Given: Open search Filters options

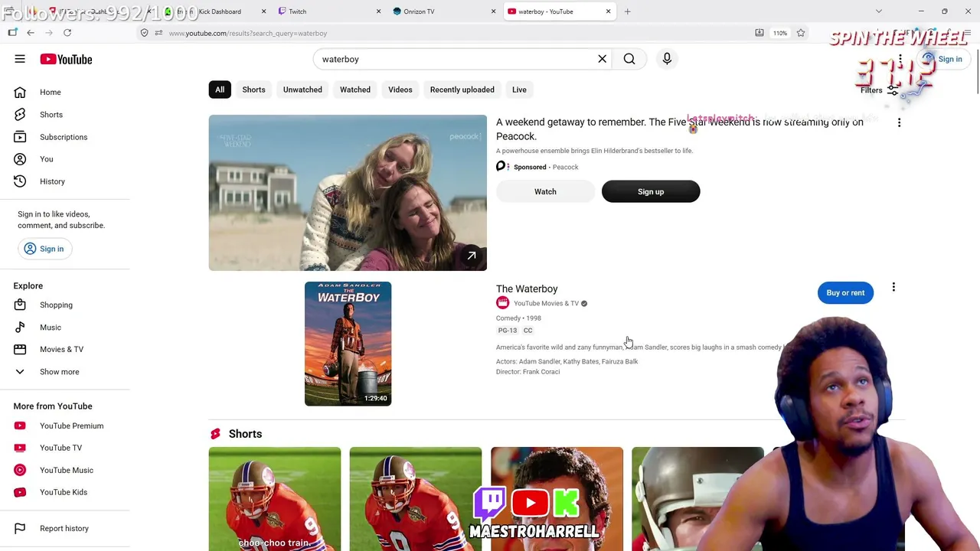Looking at the screenshot, I should (879, 90).
